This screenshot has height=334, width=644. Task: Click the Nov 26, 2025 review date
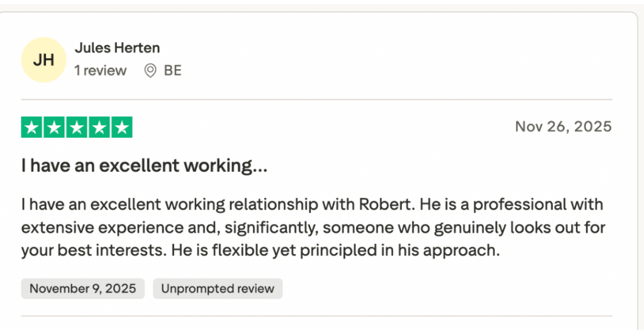tap(563, 126)
